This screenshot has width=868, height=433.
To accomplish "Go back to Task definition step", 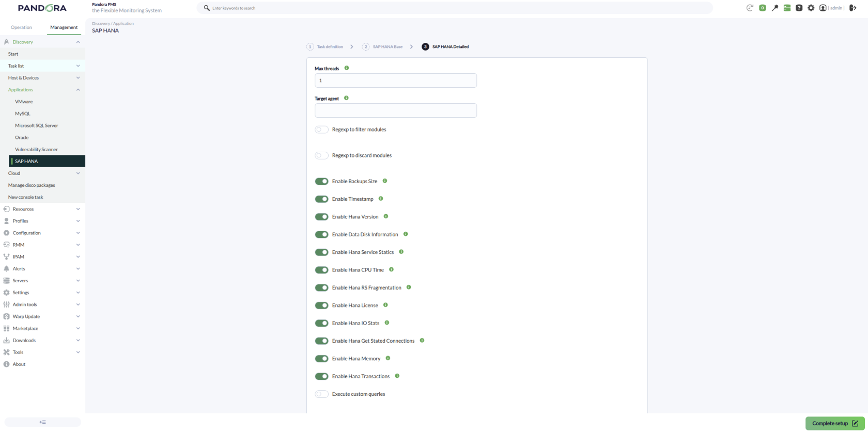I will pyautogui.click(x=325, y=47).
